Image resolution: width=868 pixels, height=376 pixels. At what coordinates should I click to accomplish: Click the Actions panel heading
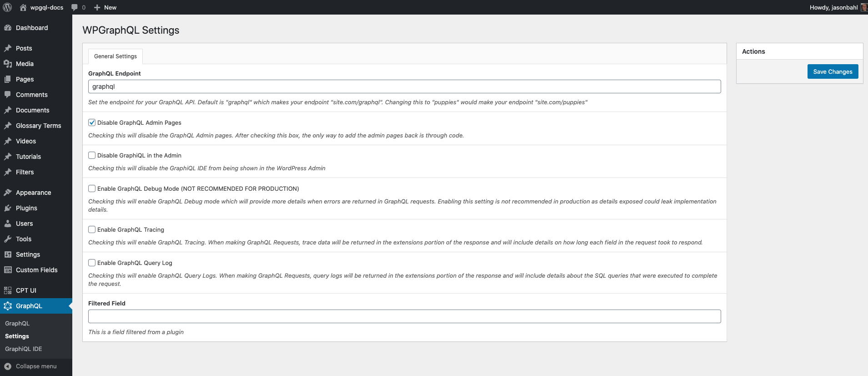(753, 51)
